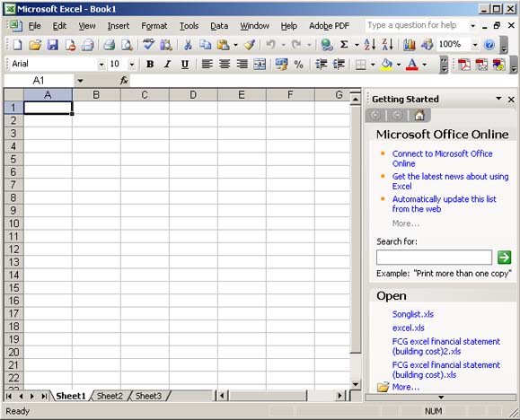520x420 pixels.
Task: Pick Fill Color paint bucket
Action: coord(387,64)
